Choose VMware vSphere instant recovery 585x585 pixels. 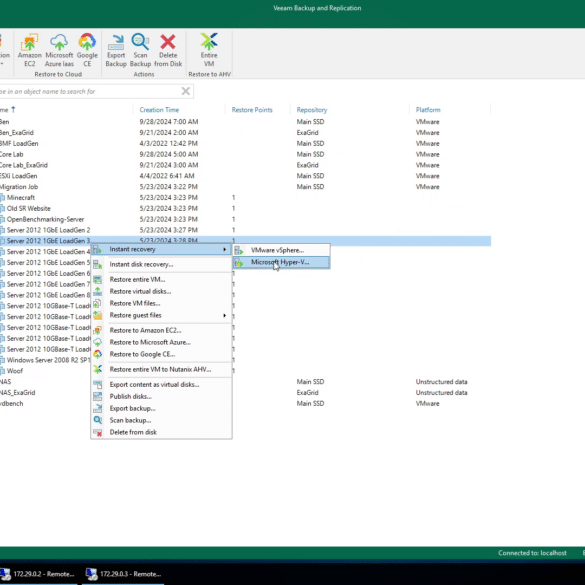click(282, 250)
